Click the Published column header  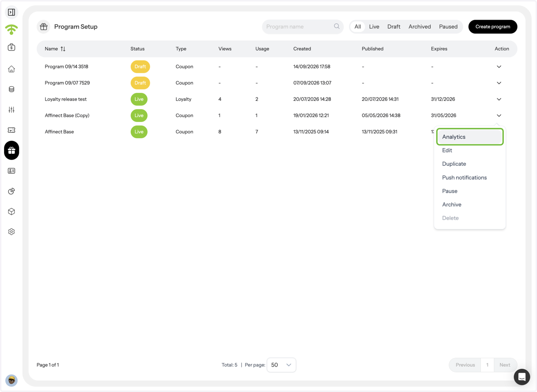point(372,49)
